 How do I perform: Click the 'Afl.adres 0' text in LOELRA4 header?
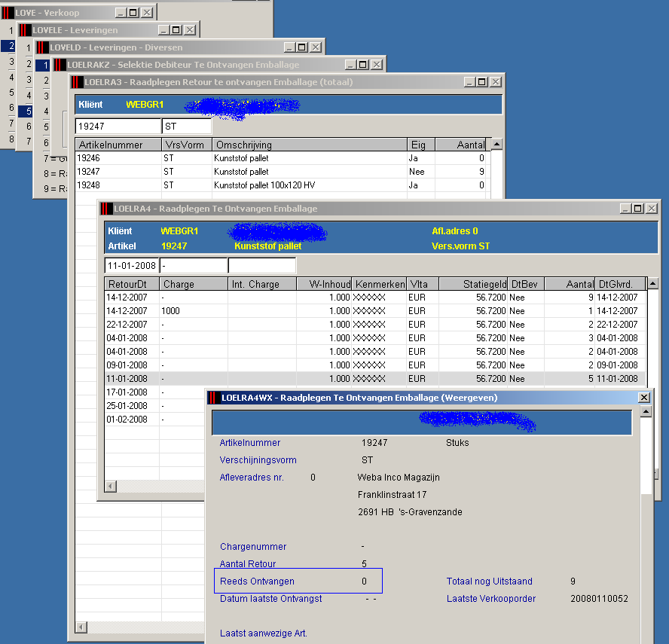pyautogui.click(x=455, y=231)
